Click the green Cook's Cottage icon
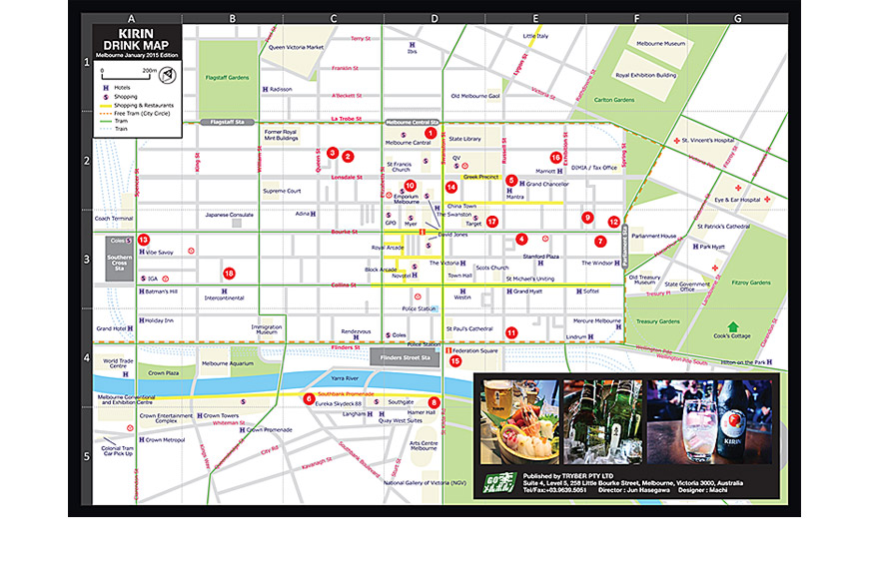Viewport: 869px width, 588px height. point(733,326)
